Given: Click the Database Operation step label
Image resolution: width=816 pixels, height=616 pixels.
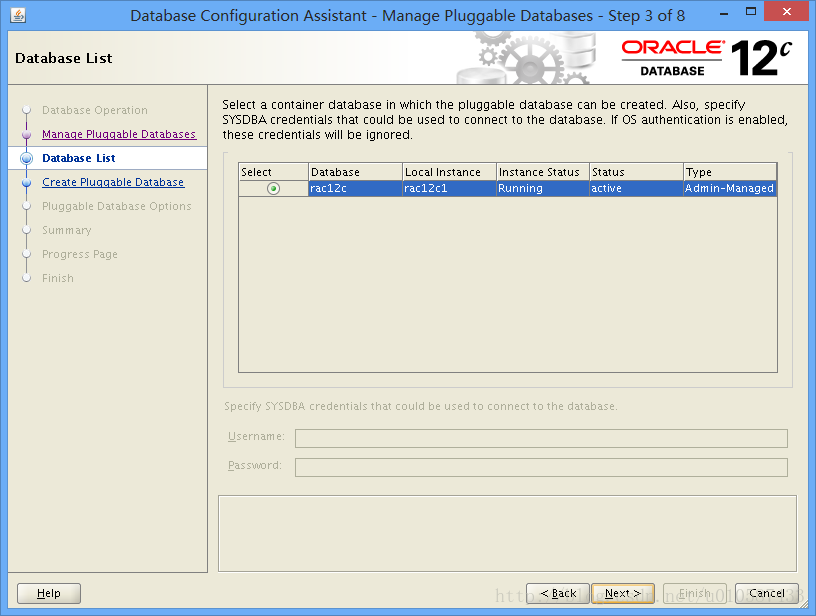Looking at the screenshot, I should [x=95, y=110].
